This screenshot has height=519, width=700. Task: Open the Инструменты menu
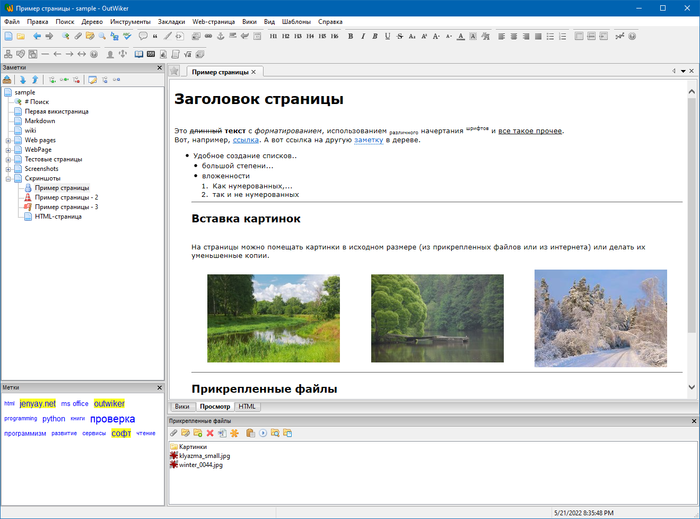[x=131, y=21]
